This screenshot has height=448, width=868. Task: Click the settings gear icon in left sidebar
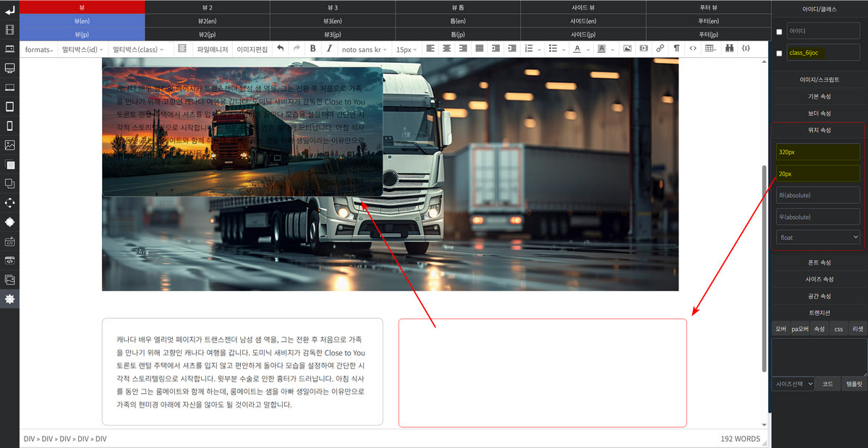[x=9, y=298]
